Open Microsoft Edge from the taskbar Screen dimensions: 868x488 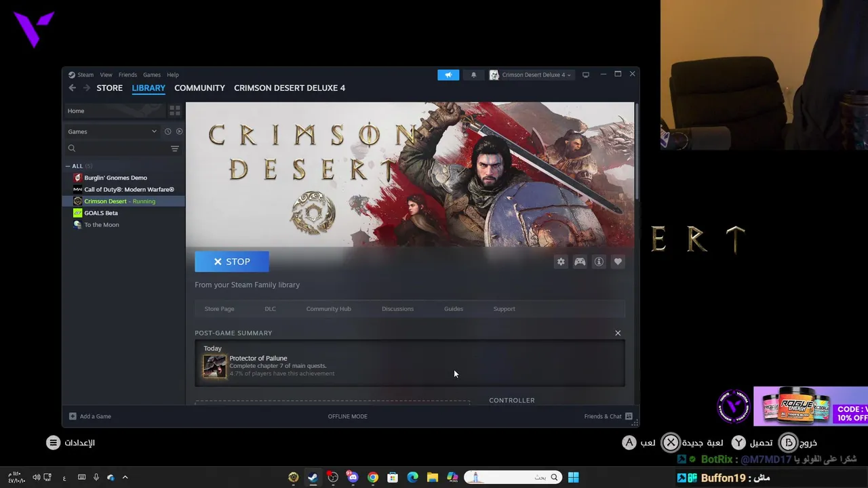point(412,477)
